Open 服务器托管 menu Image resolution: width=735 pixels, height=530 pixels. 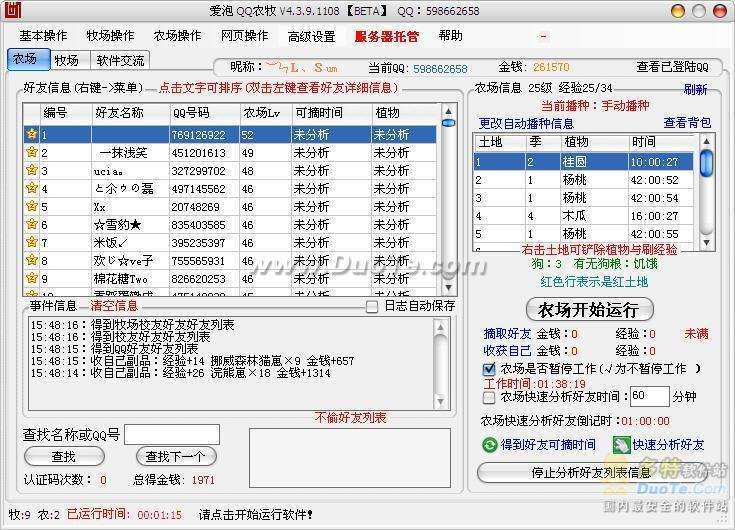[x=387, y=37]
